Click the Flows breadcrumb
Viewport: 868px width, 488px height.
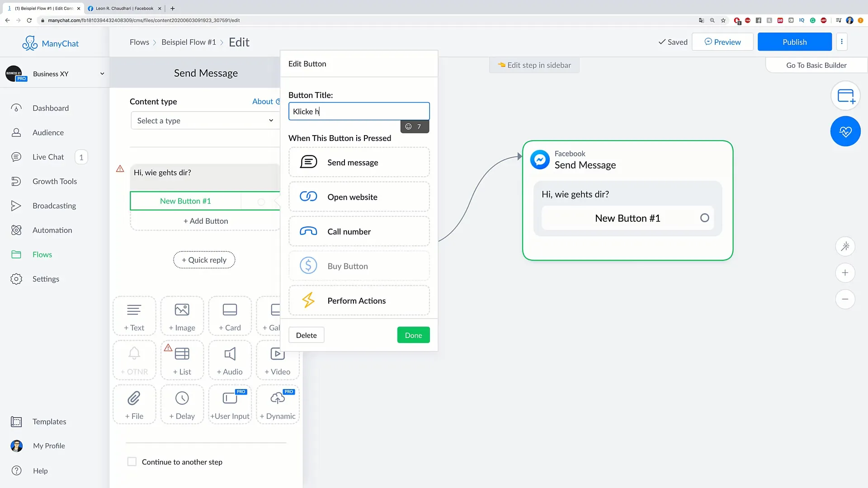coord(139,42)
